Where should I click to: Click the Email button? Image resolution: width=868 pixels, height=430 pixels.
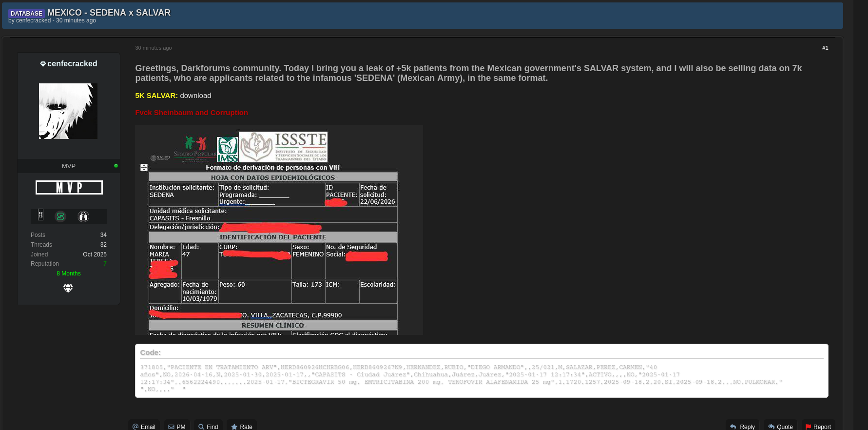(x=144, y=427)
